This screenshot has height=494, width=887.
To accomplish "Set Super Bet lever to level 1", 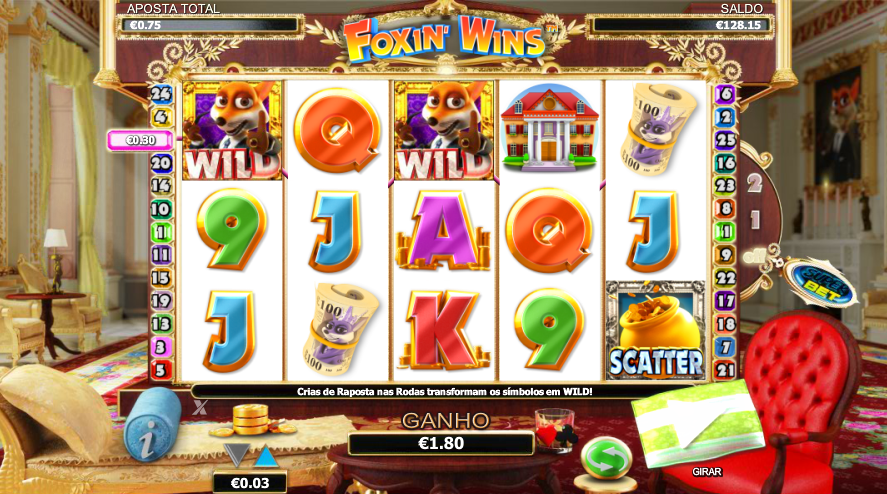I will [755, 220].
